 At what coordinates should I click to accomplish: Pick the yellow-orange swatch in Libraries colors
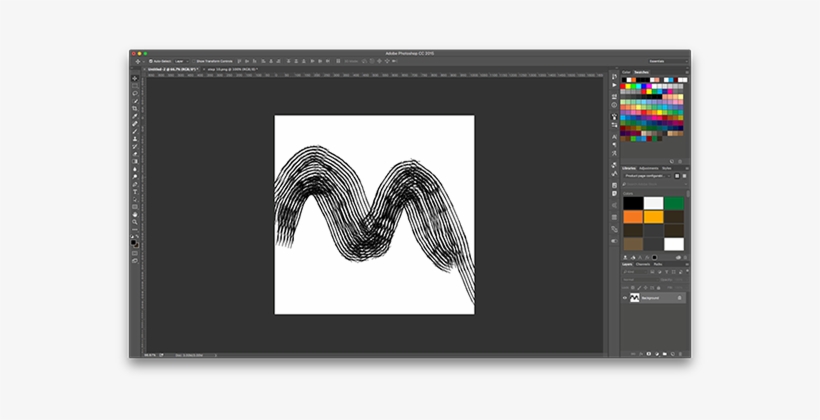(x=653, y=217)
